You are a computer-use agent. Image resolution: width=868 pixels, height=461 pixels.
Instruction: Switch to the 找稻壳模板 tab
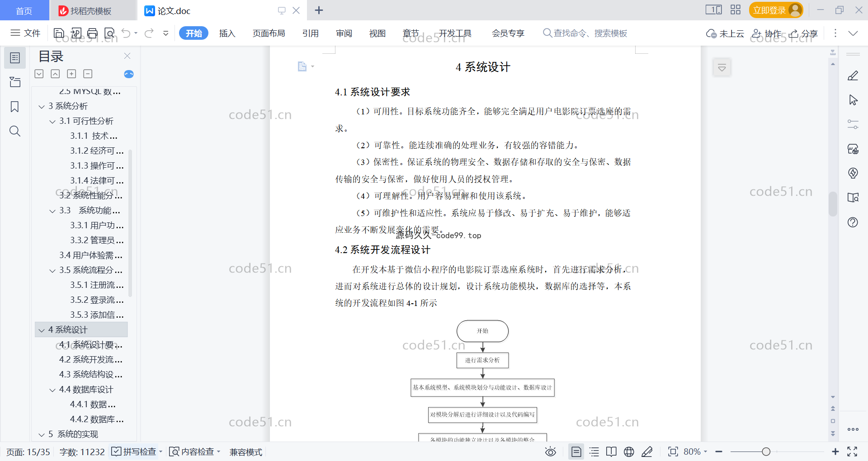point(92,10)
